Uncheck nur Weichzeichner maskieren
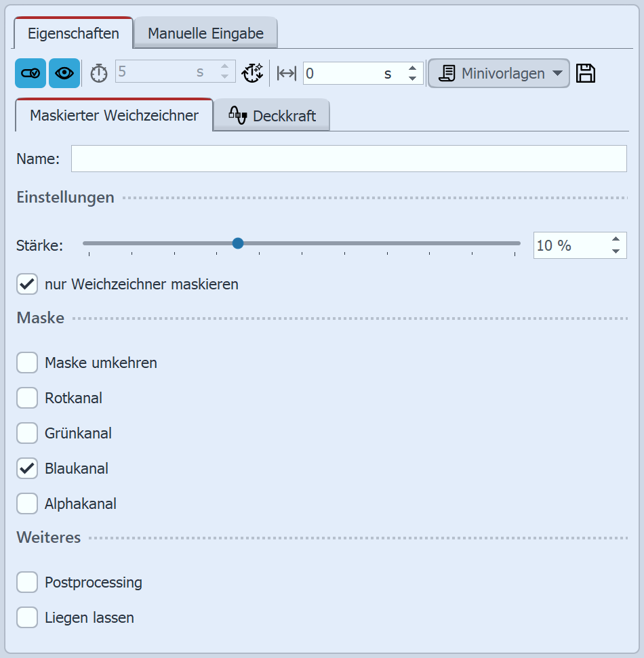644x658 pixels. coord(27,284)
